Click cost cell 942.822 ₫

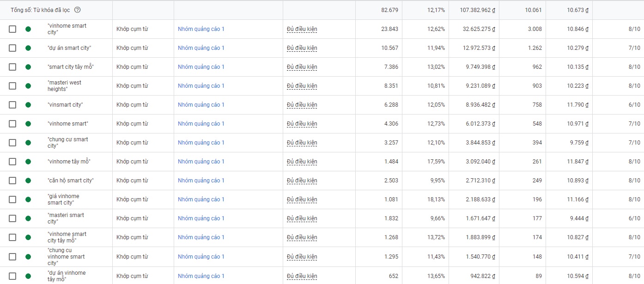[x=482, y=276]
